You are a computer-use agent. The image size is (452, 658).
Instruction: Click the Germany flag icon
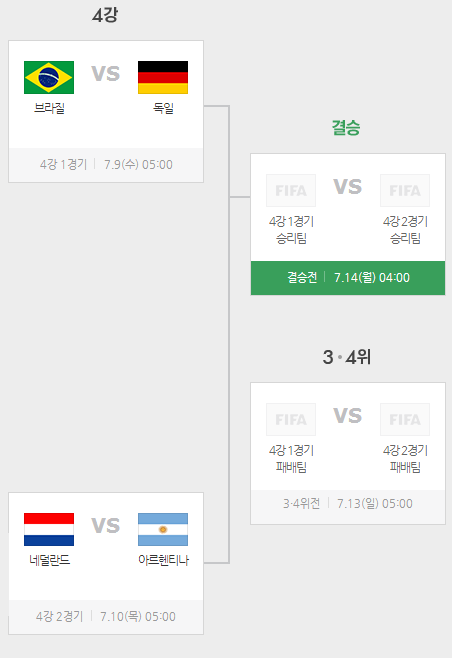(163, 77)
